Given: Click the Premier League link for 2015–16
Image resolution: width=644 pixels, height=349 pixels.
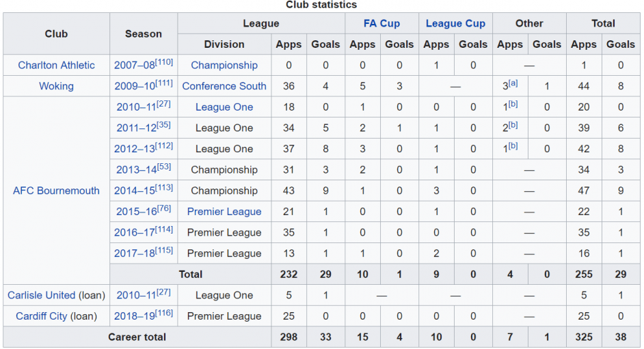Looking at the screenshot, I should [x=224, y=212].
